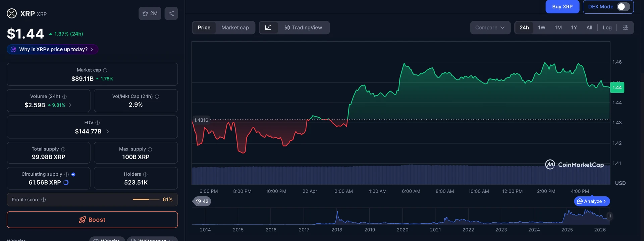The width and height of the screenshot is (644, 241).
Task: Expand FDV details chevron
Action: tap(107, 131)
